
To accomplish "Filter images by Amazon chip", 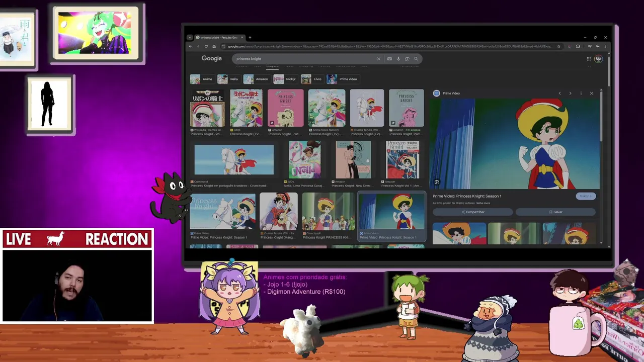I will pyautogui.click(x=256, y=79).
